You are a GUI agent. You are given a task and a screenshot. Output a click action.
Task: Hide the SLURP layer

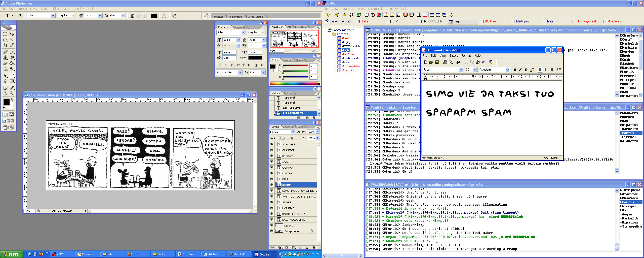271,185
